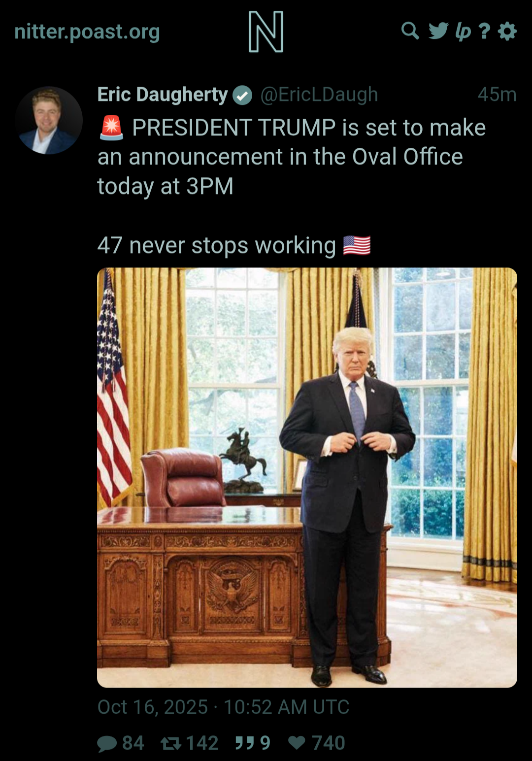The height and width of the screenshot is (761, 532).
Task: Click the Nitter N logo
Action: (266, 32)
